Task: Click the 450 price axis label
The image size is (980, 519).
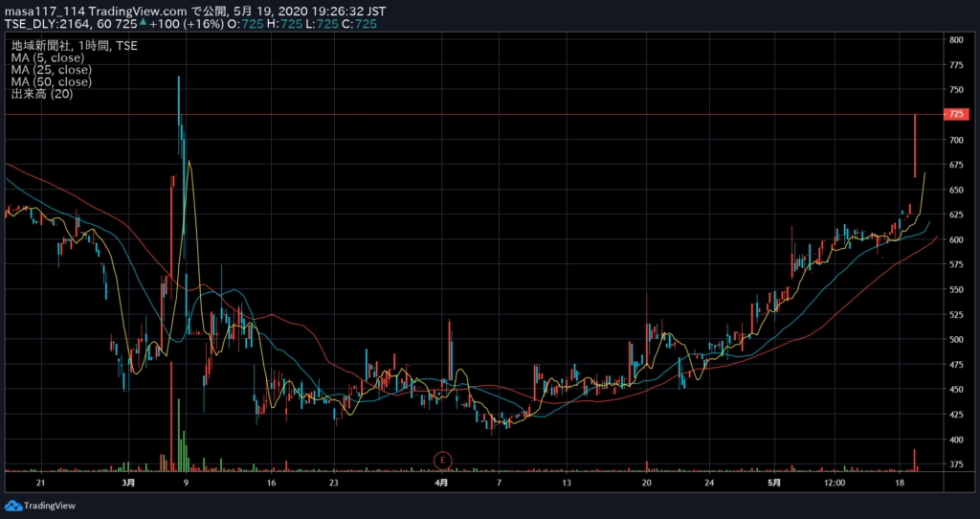Action: (956, 390)
